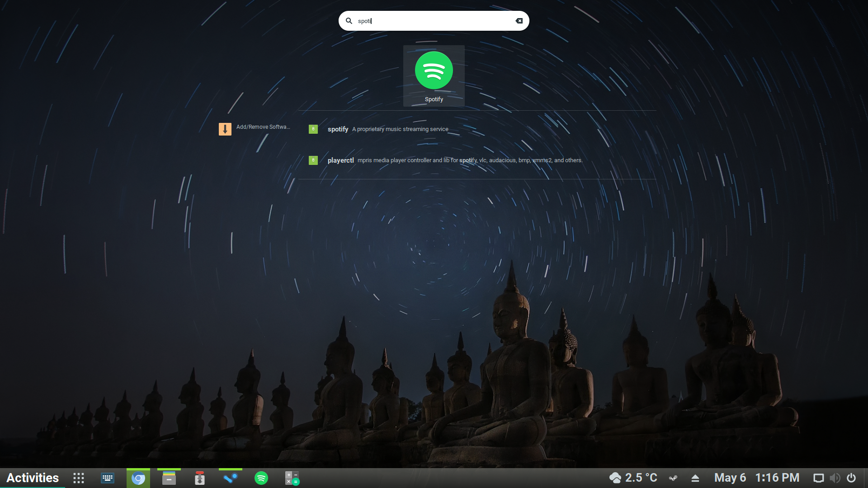This screenshot has height=488, width=868.
Task: Open the software installer taskbar icon
Action: pos(200,478)
